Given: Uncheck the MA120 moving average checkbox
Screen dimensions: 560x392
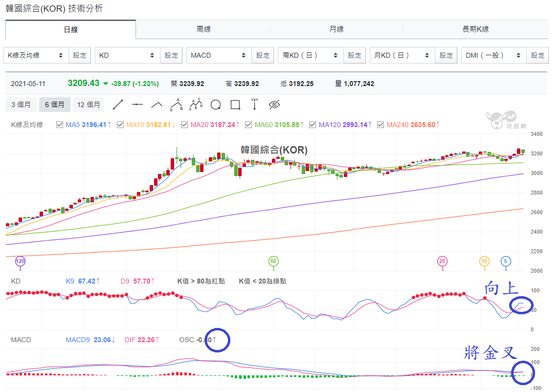Looking at the screenshot, I should point(313,125).
